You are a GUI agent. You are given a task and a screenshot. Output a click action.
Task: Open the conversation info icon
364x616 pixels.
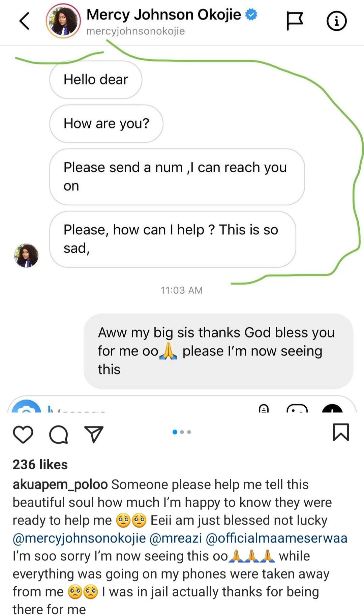pyautogui.click(x=336, y=21)
